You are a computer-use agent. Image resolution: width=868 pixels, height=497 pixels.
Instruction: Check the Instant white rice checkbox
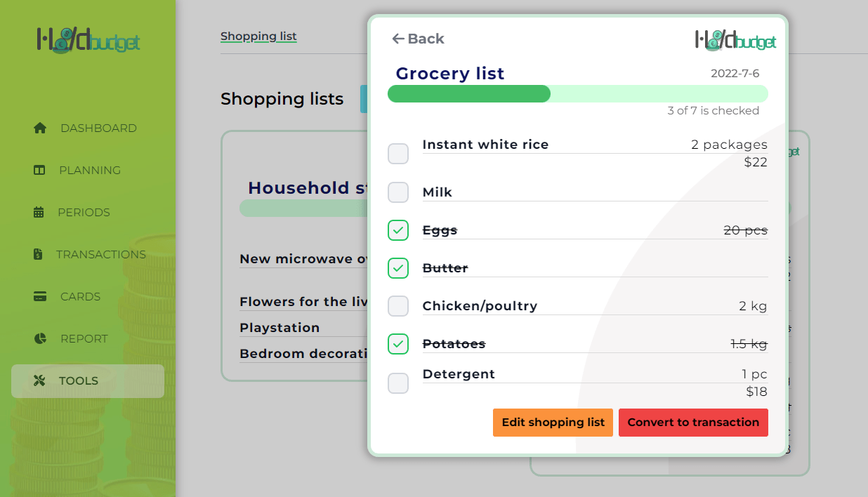(398, 154)
